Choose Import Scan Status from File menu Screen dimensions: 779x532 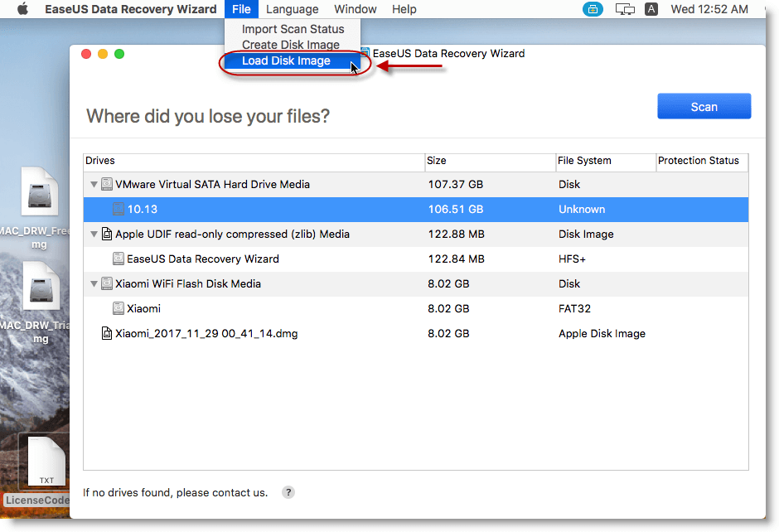click(x=293, y=29)
